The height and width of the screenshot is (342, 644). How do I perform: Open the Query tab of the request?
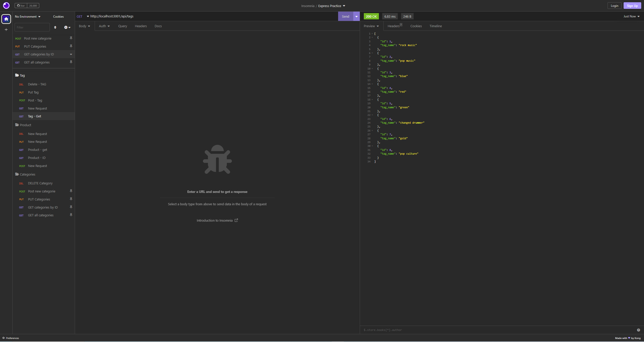(x=122, y=26)
